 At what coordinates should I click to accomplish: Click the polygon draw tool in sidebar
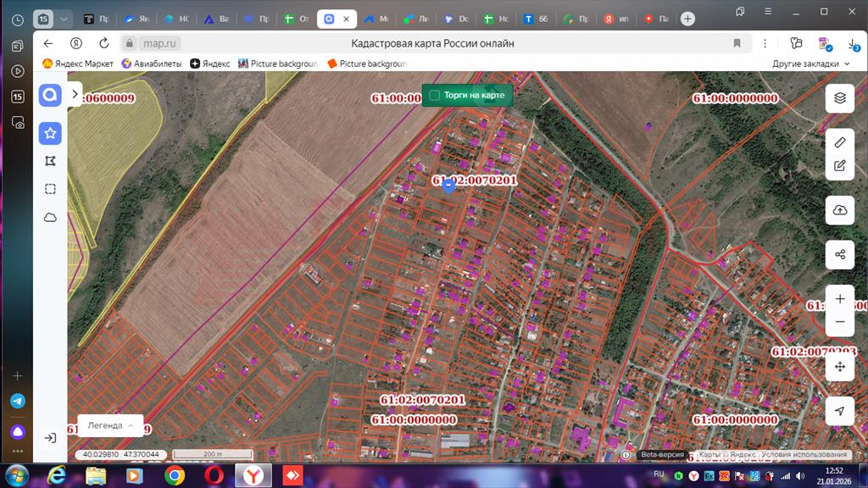tap(50, 161)
